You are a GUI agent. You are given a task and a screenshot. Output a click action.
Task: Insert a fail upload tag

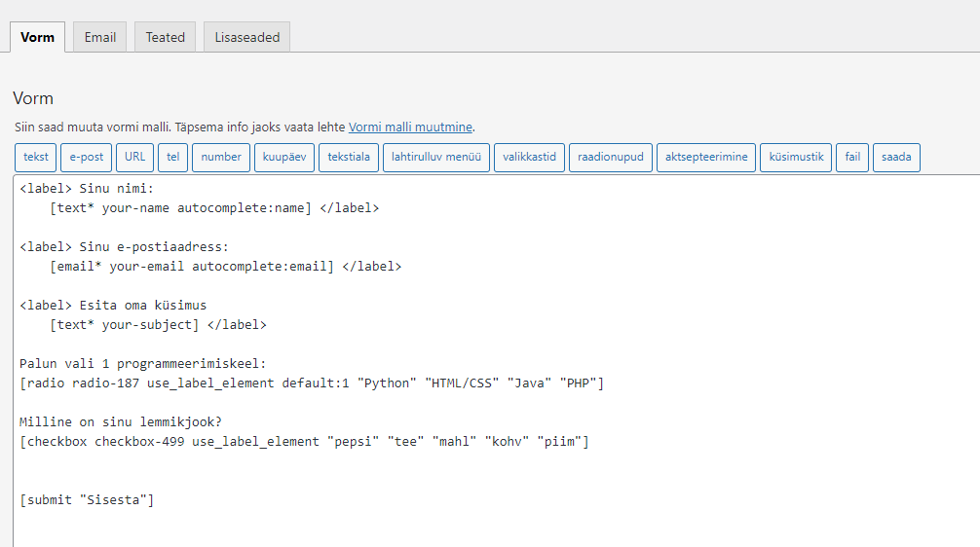(852, 157)
